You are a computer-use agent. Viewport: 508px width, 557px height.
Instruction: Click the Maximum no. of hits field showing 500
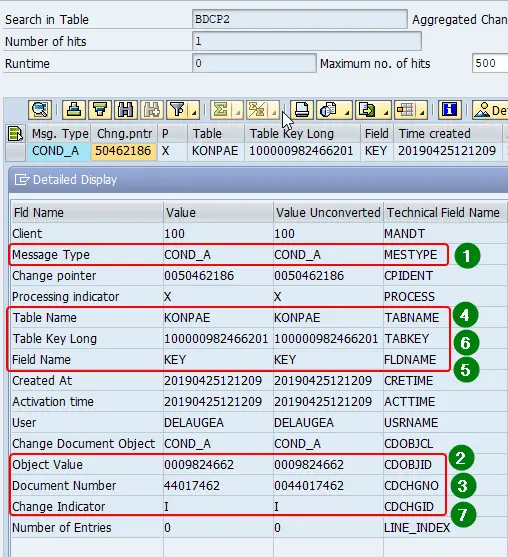[490, 63]
